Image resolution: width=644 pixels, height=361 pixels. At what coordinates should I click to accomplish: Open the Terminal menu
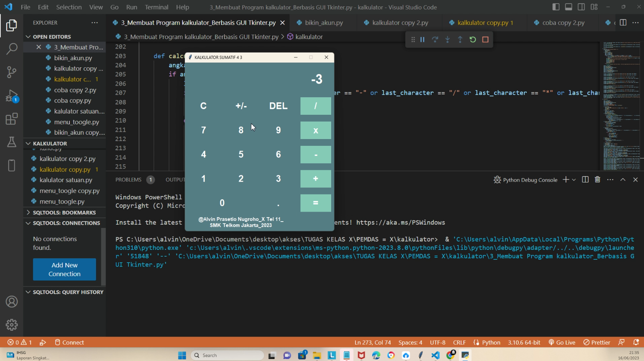click(x=156, y=7)
